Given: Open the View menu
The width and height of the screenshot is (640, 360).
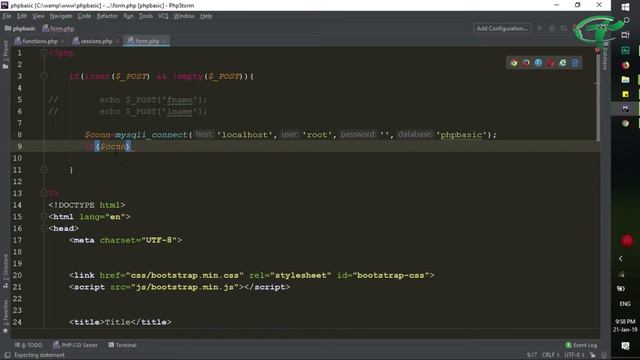Looking at the screenshot, I should coord(38,16).
